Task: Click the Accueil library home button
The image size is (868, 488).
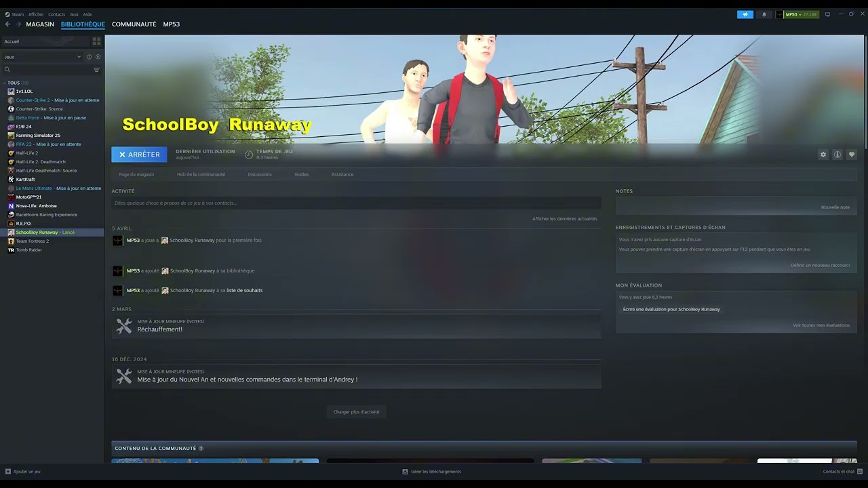Action: 45,41
